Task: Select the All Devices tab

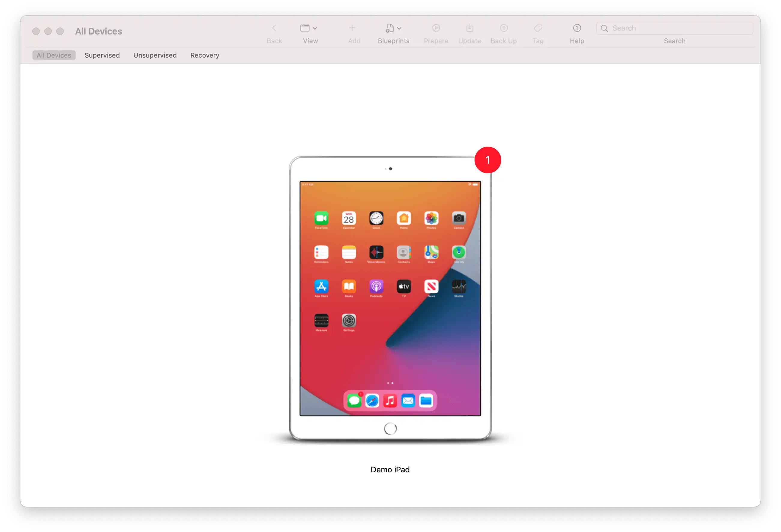Action: (54, 55)
